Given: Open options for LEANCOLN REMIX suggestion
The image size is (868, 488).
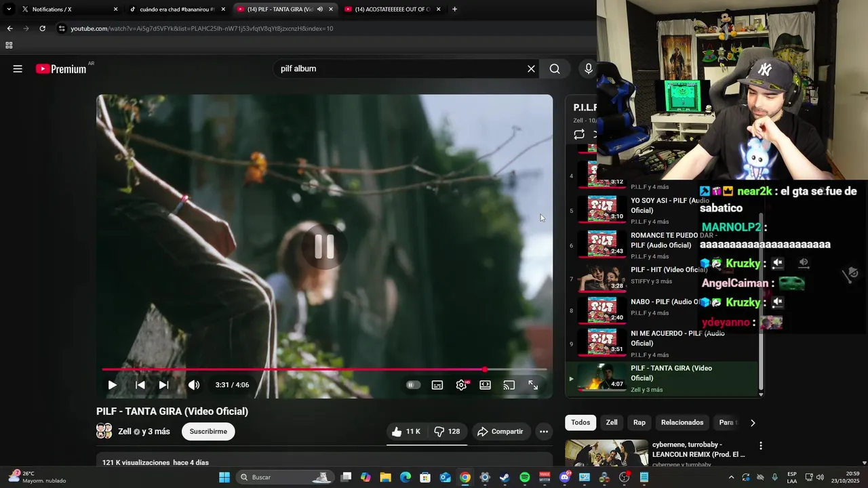Looking at the screenshot, I should point(761,446).
